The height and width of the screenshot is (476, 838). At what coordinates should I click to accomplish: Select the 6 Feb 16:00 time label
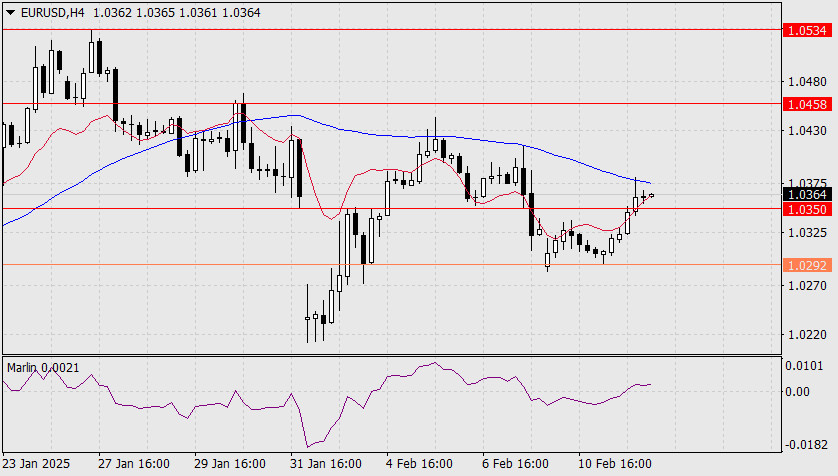515,463
